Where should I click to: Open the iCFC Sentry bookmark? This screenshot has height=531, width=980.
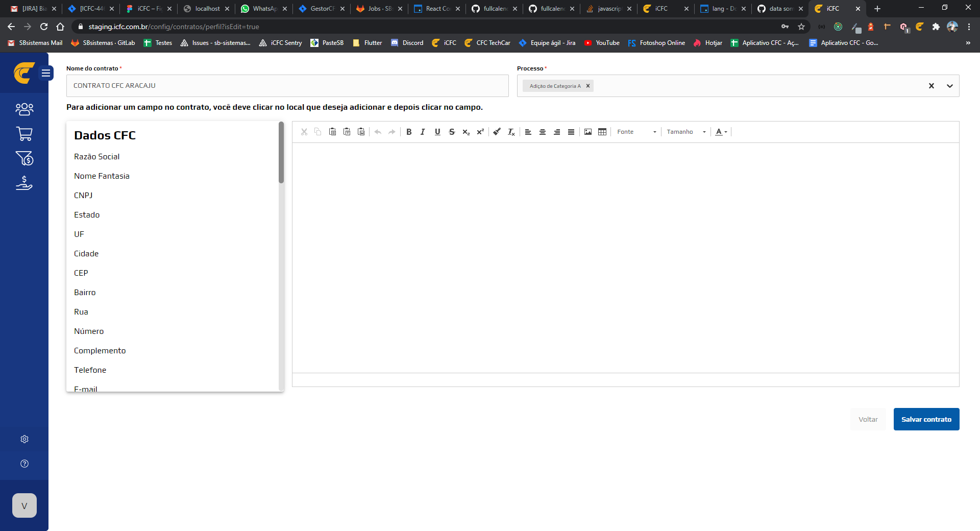tap(280, 43)
